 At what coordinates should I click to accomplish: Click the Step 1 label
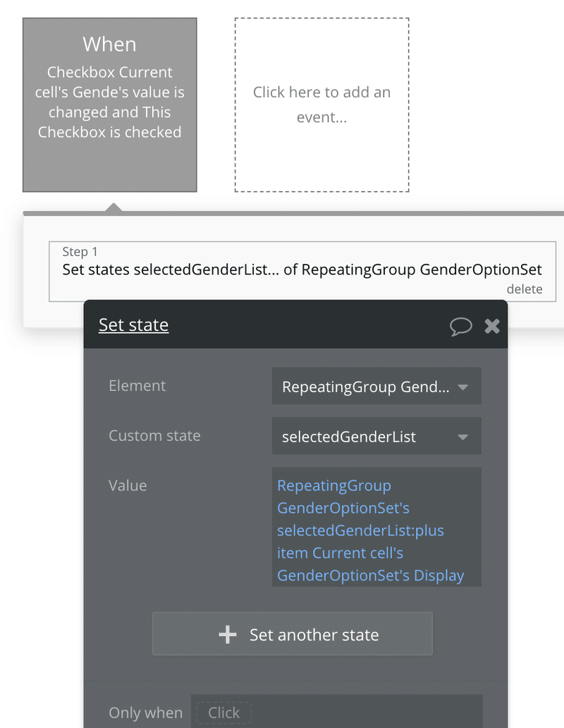pos(80,252)
